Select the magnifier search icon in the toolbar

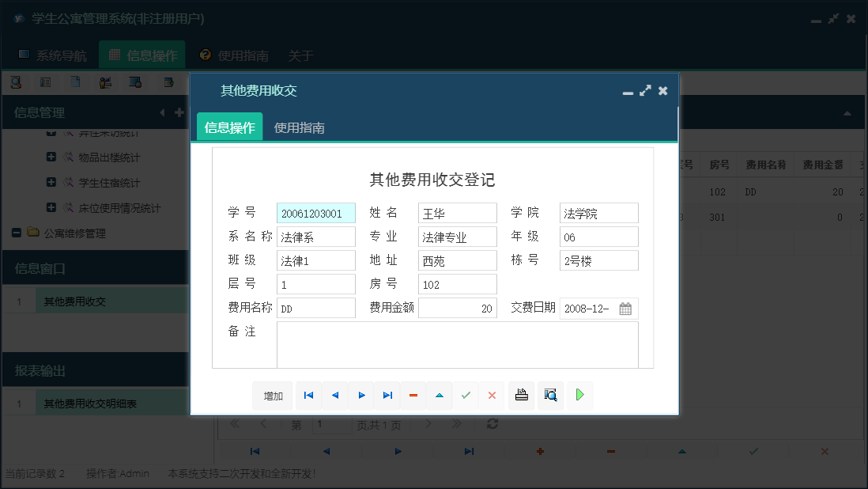[16, 81]
